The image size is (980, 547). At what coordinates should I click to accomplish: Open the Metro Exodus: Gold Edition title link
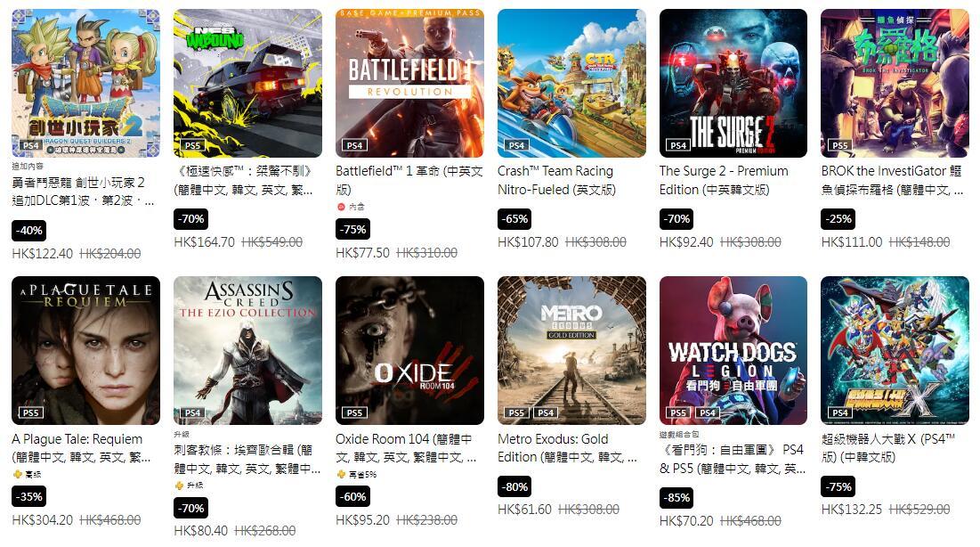tap(567, 448)
